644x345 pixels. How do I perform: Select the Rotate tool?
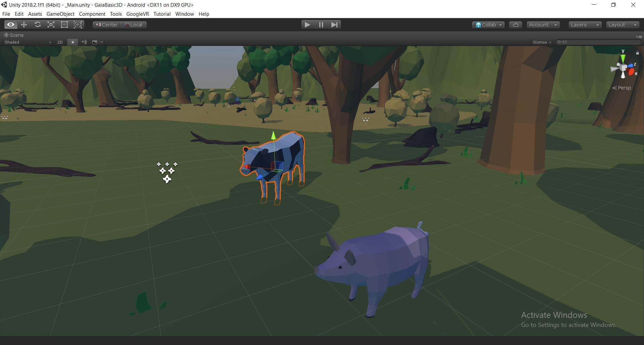[x=38, y=25]
